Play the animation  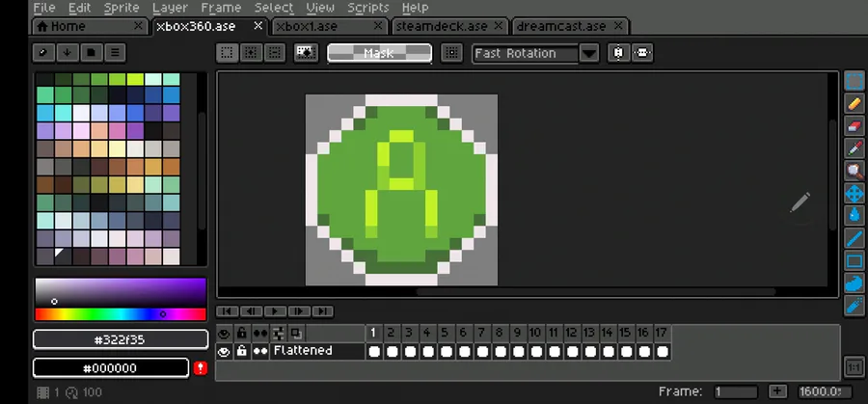point(275,311)
